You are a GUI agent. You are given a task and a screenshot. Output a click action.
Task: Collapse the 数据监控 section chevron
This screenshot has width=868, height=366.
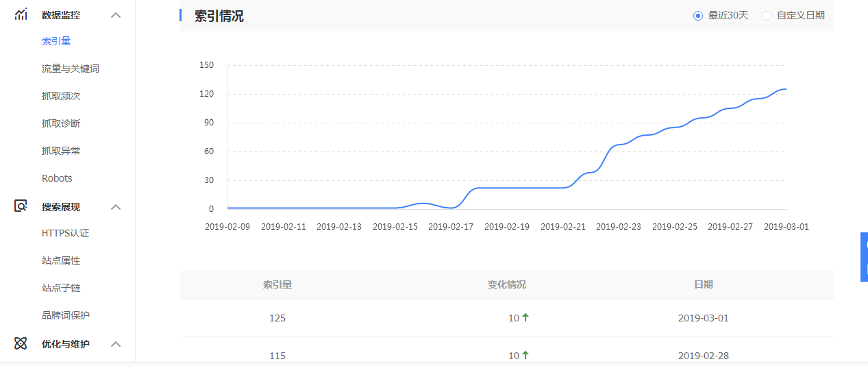tap(116, 15)
